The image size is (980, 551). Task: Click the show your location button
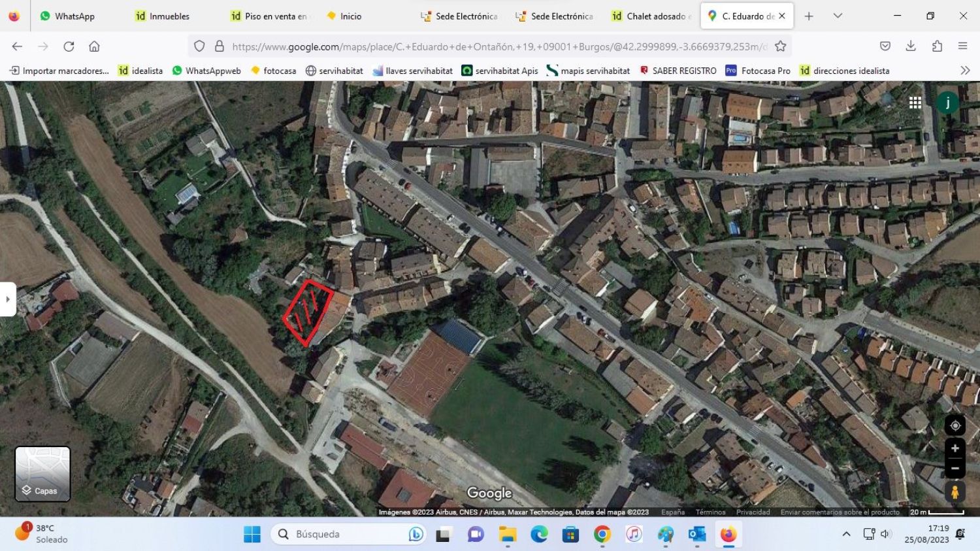coord(955,426)
